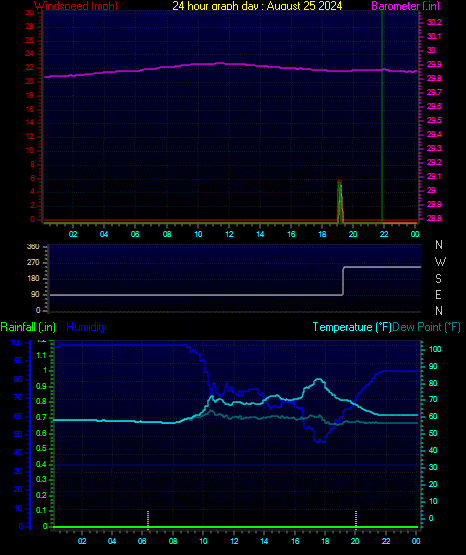Click the Barometer (.in) axis label
Screen dimensions: 466x555
(x=405, y=5)
